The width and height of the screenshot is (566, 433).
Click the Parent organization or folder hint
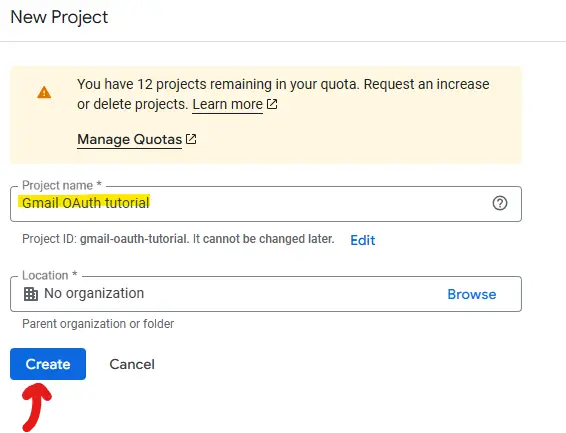98,324
